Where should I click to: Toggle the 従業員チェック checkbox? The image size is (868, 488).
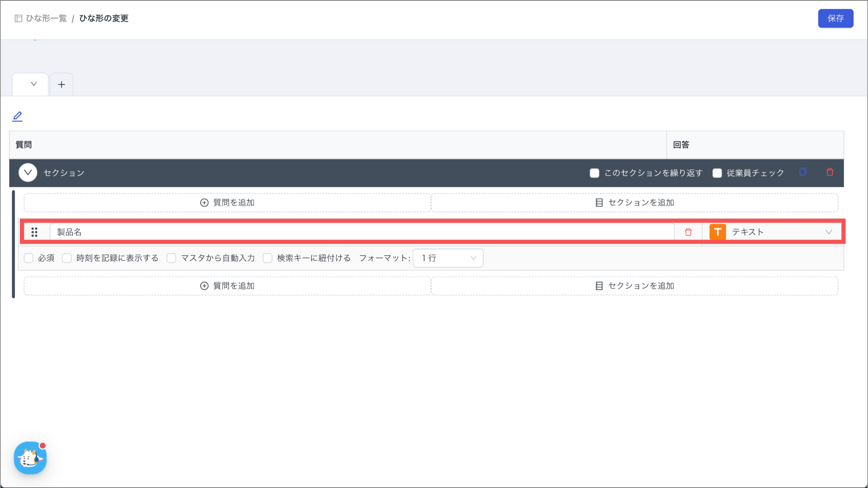point(717,173)
